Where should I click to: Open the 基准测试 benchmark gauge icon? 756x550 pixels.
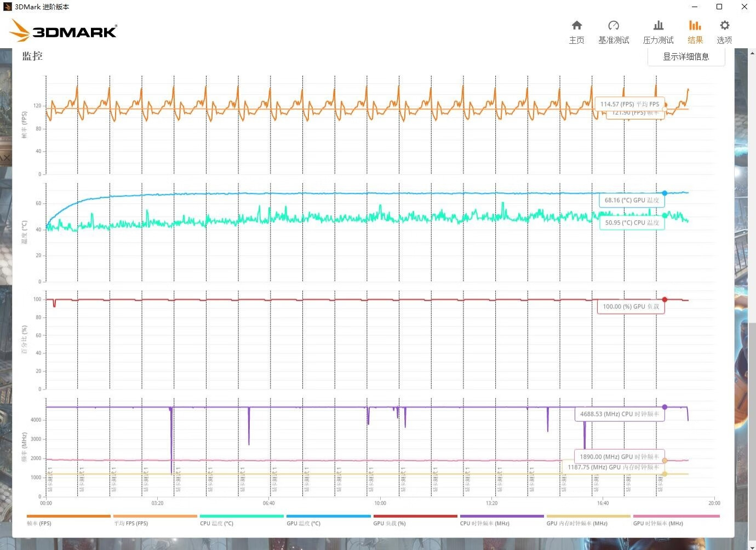[x=614, y=25]
